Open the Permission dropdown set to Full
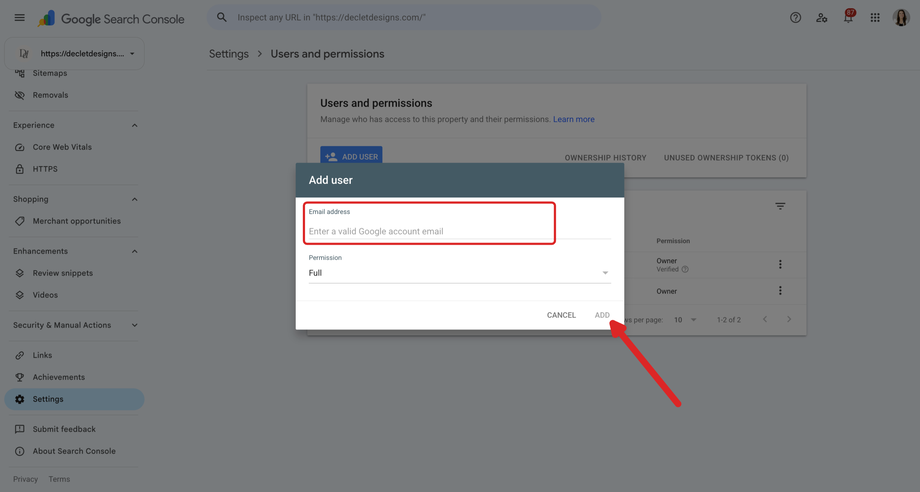 459,273
